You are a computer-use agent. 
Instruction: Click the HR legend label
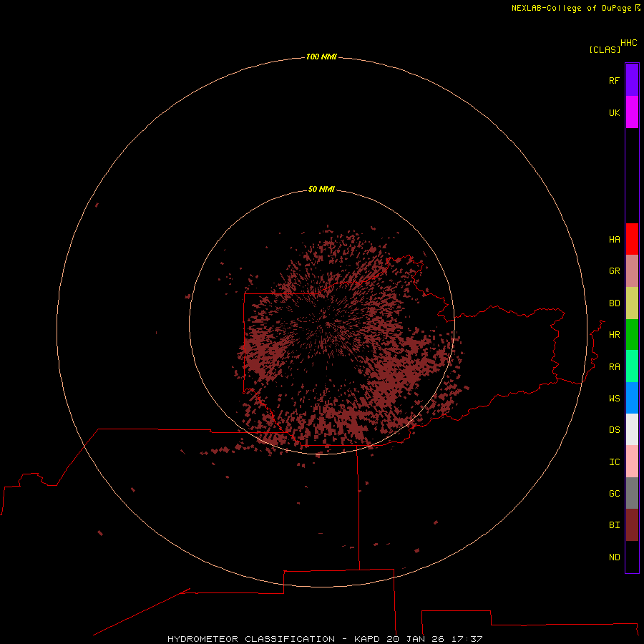pyautogui.click(x=614, y=335)
